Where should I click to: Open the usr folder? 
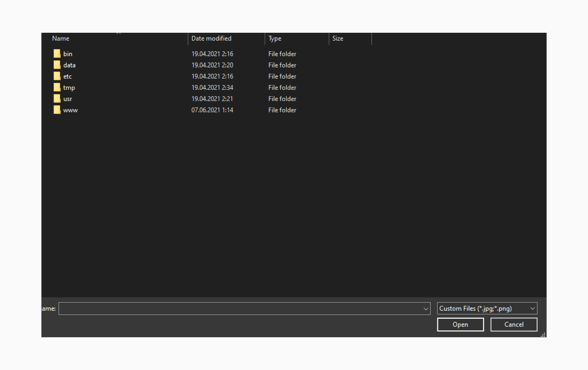(68, 99)
